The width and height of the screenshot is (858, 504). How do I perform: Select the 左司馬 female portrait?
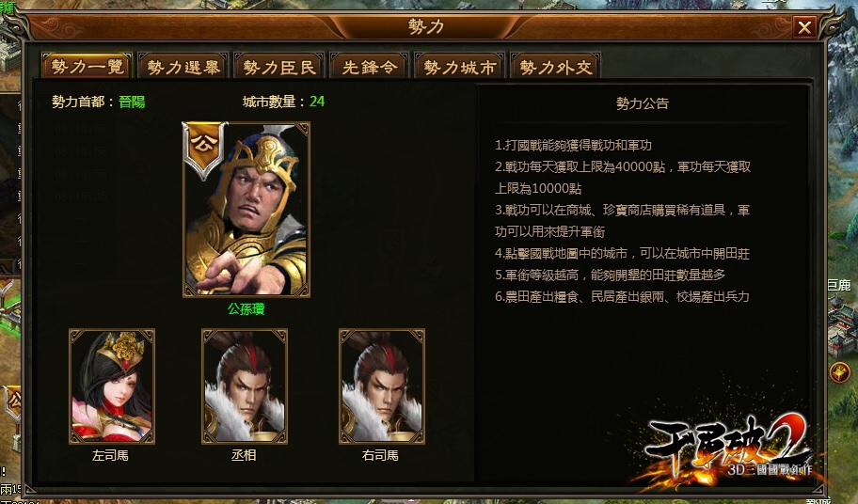pos(112,386)
